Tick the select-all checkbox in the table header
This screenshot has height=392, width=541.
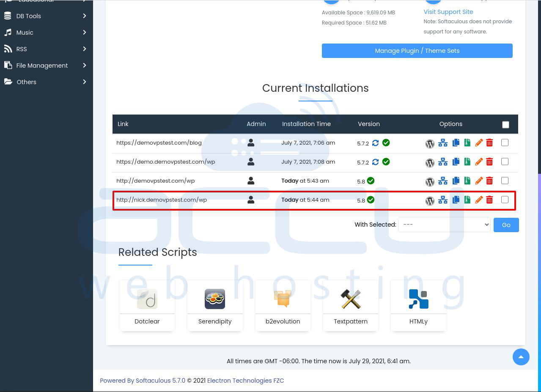pos(505,124)
